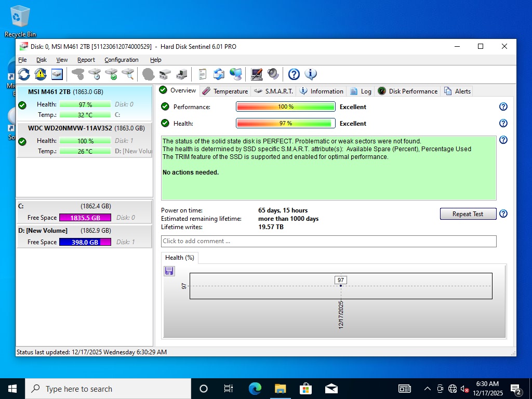Open the Report menu
This screenshot has height=399, width=532.
(x=86, y=60)
